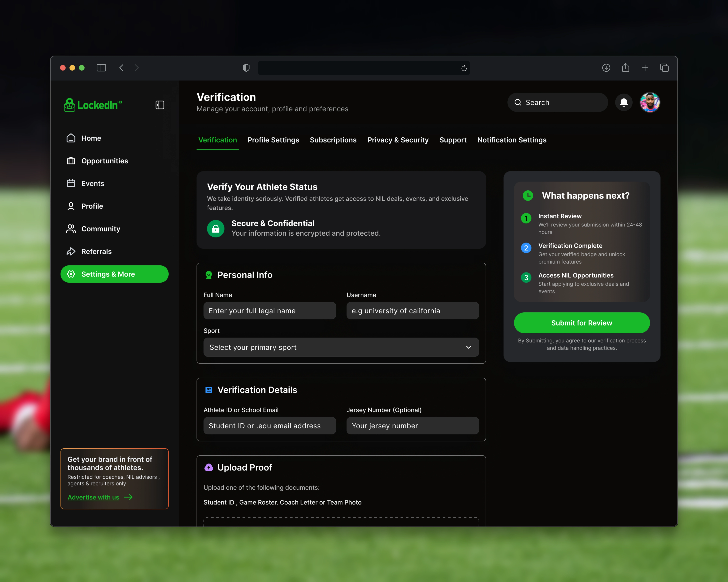Toggle the browser sidebar icon
Image resolution: width=728 pixels, height=582 pixels.
pos(101,68)
